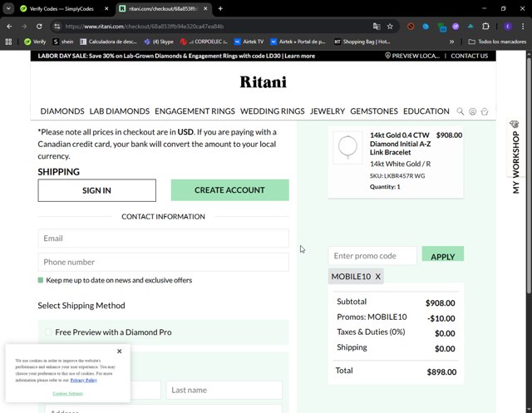Open Chrome three-dot menu
Screen dimensions: 532x413
pos(523,27)
